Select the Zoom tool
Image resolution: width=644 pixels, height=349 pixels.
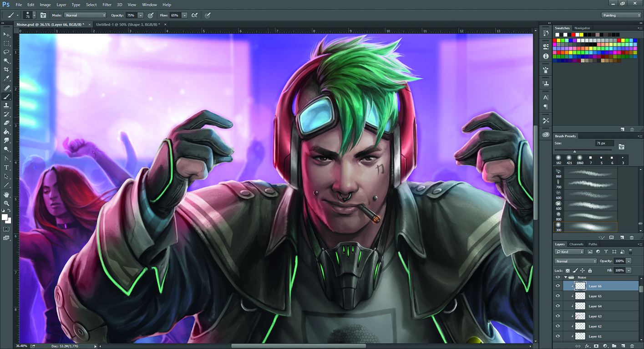pos(6,203)
